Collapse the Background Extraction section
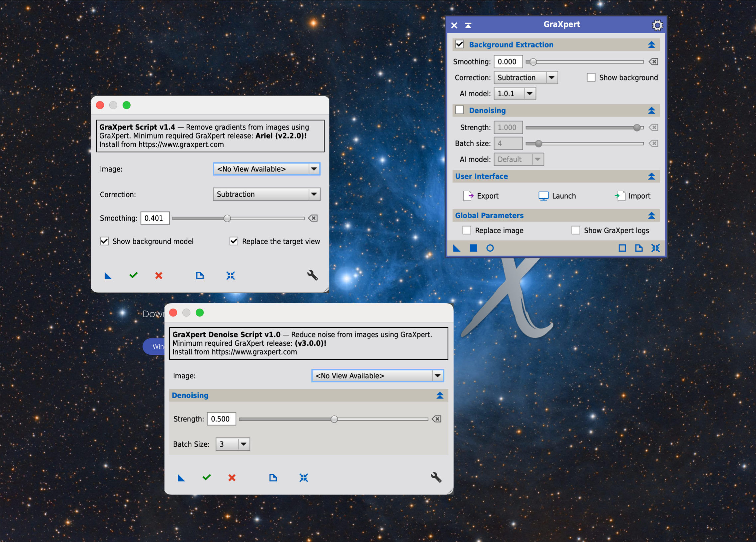Image resolution: width=756 pixels, height=542 pixels. click(x=652, y=44)
